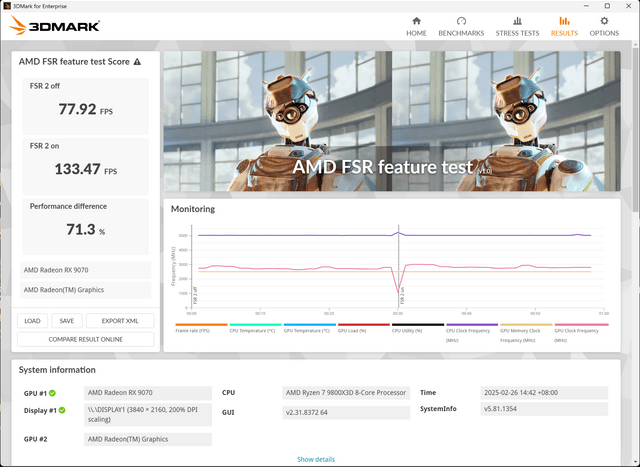The image size is (640, 467).
Task: Click the AMD FSR feature test Score heading
Action: click(74, 62)
